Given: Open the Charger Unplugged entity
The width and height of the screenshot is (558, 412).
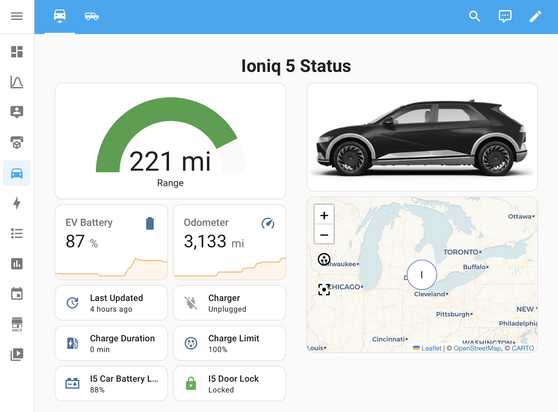Looking at the screenshot, I should [x=230, y=303].
